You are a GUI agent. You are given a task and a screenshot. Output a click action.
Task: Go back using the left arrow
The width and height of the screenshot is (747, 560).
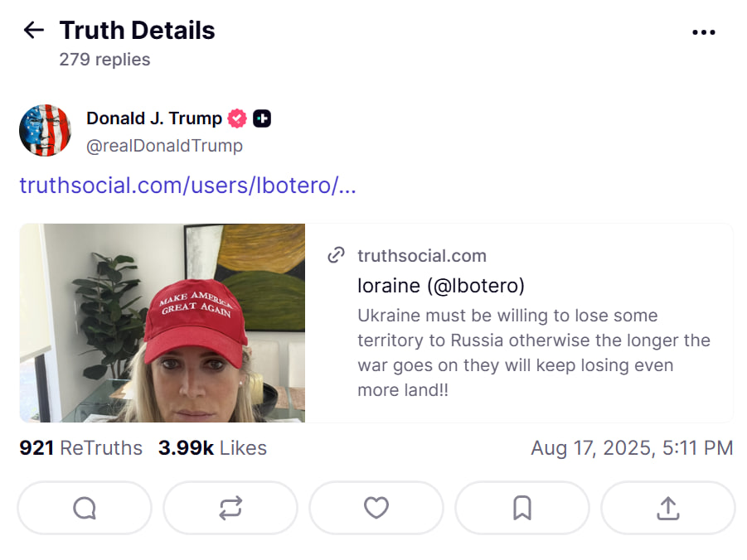click(33, 31)
